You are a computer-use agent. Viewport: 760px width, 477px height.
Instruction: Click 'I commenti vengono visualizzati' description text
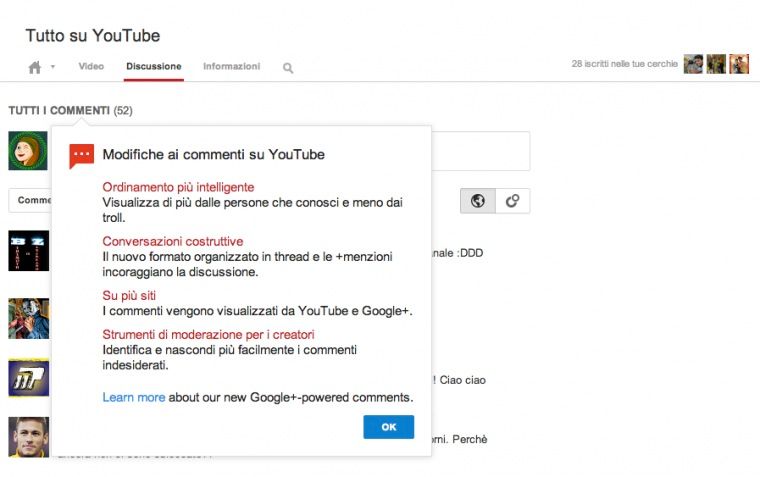[x=257, y=311]
